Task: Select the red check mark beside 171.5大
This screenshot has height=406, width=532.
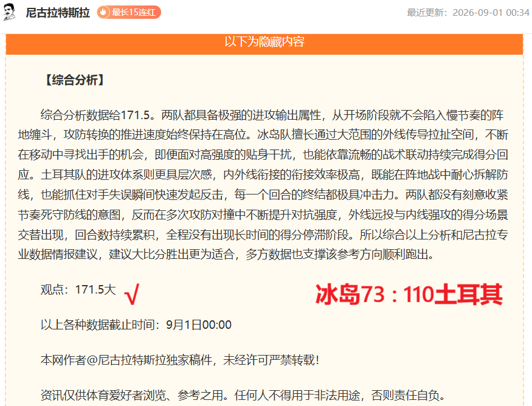Action: 132,294
